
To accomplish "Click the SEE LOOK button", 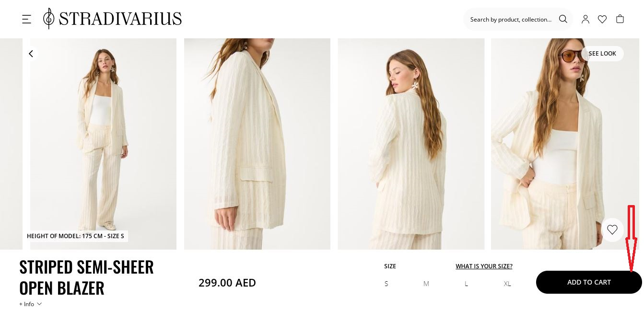I will pyautogui.click(x=602, y=54).
